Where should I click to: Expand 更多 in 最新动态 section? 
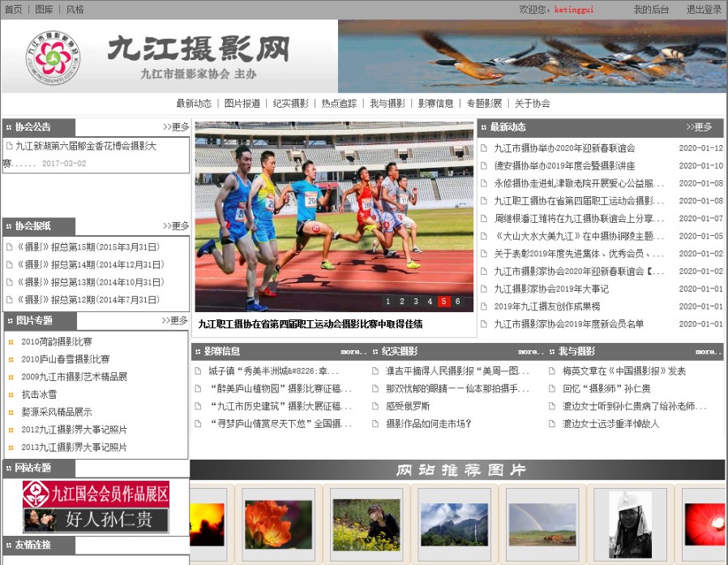(699, 127)
